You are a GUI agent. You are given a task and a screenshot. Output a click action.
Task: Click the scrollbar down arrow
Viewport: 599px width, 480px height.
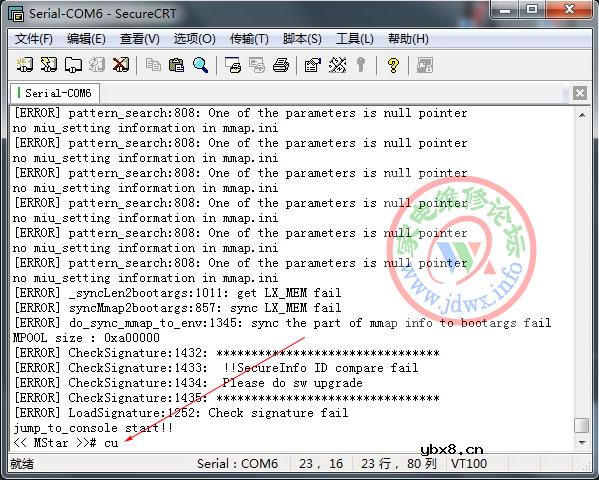(582, 443)
